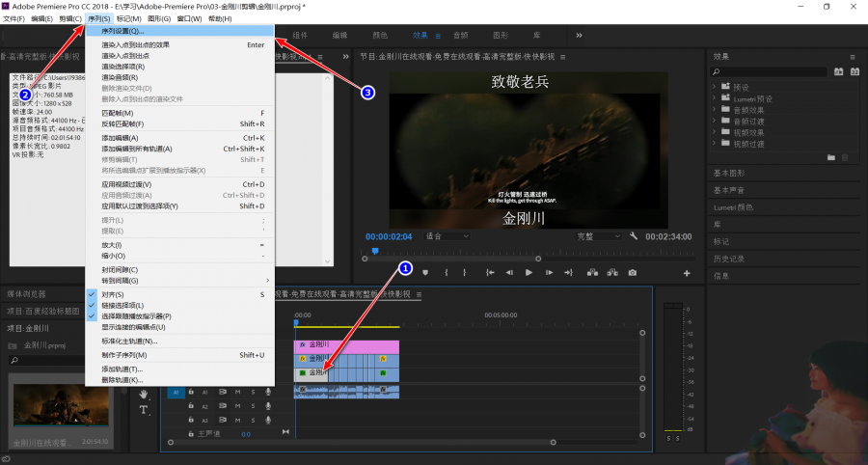Step forward one frame in Program monitor
868x465 pixels.
549,272
